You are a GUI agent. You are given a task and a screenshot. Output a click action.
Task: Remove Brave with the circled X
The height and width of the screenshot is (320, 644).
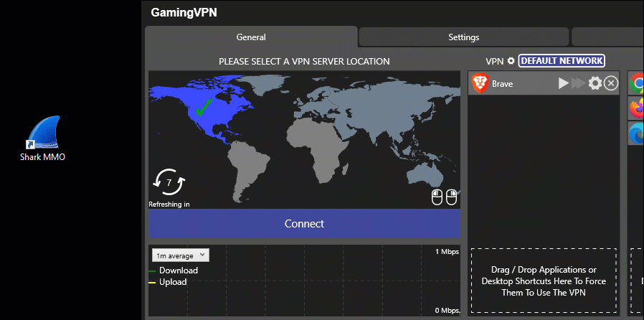pos(610,84)
